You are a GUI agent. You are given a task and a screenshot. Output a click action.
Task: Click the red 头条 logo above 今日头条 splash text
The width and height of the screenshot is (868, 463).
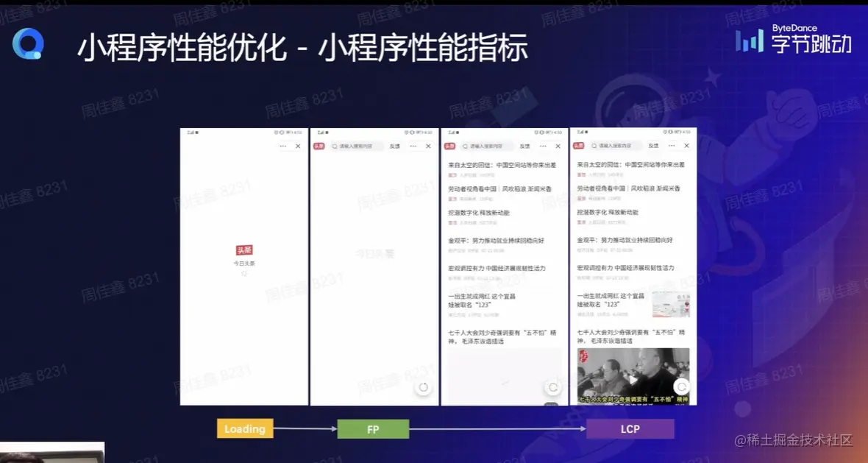pyautogui.click(x=244, y=250)
